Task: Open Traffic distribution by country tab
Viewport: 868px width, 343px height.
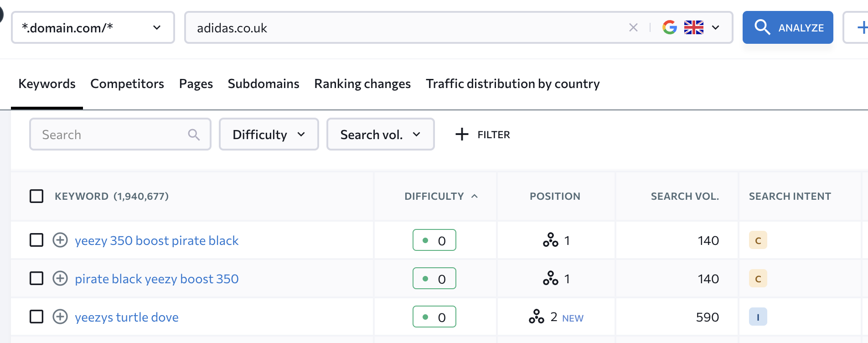Action: click(x=513, y=84)
